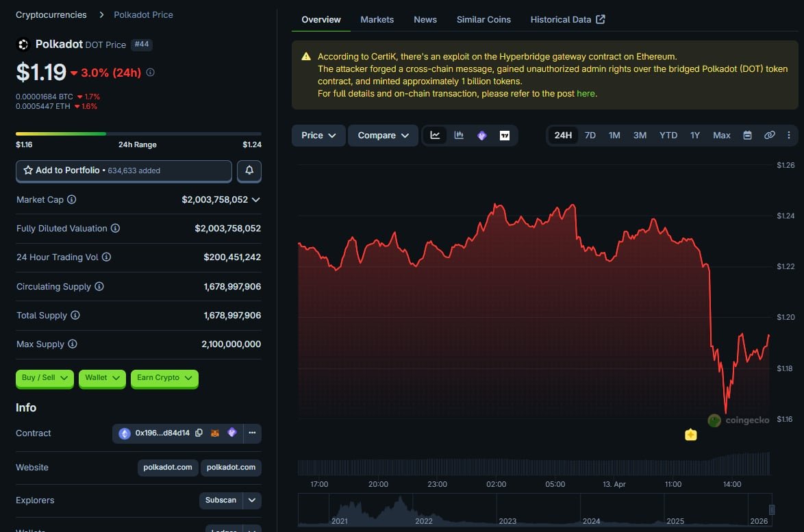
Task: Open the 24h price change info icon
Action: (150, 73)
